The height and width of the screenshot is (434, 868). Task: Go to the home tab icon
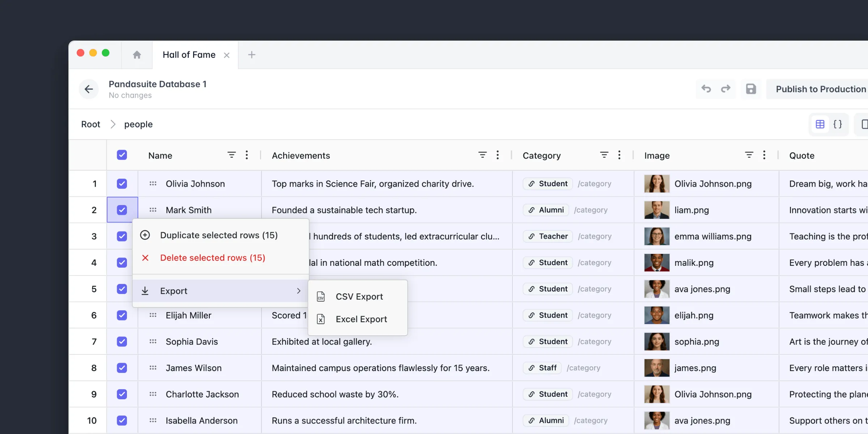pos(137,55)
